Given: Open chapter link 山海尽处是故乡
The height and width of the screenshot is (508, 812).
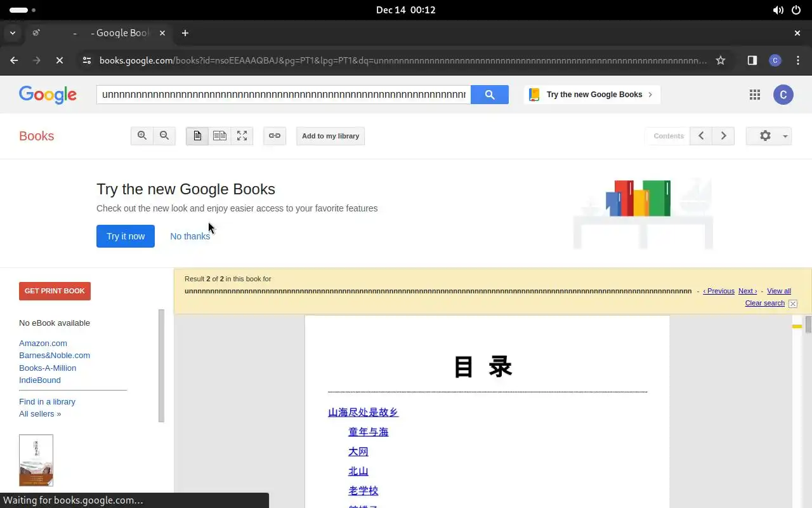Looking at the screenshot, I should (363, 412).
